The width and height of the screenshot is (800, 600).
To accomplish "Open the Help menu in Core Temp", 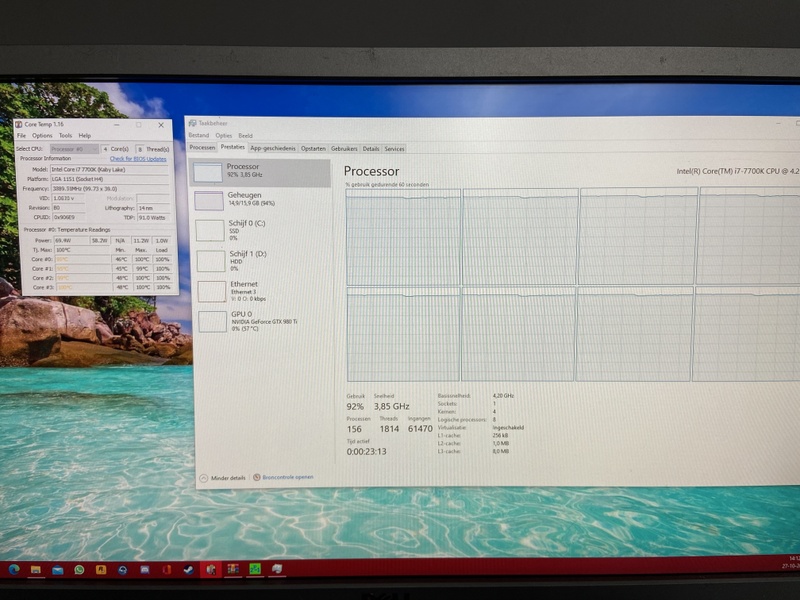I will tap(85, 136).
